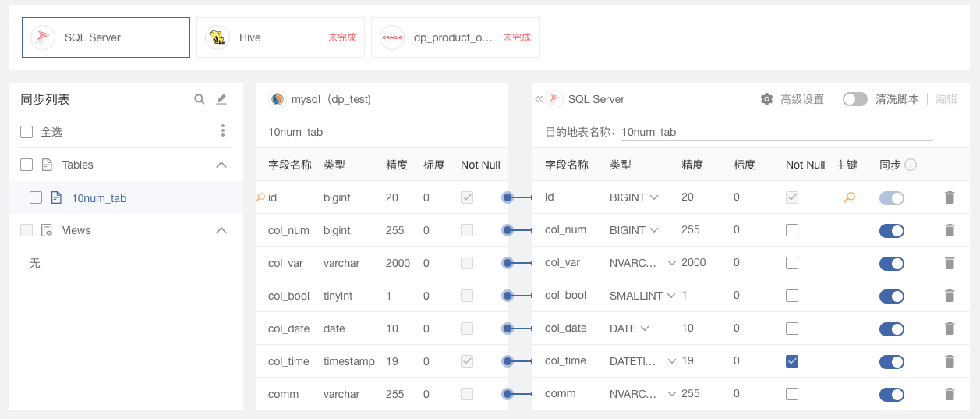Collapse the Tables section
This screenshot has height=419, width=980.
[221, 165]
